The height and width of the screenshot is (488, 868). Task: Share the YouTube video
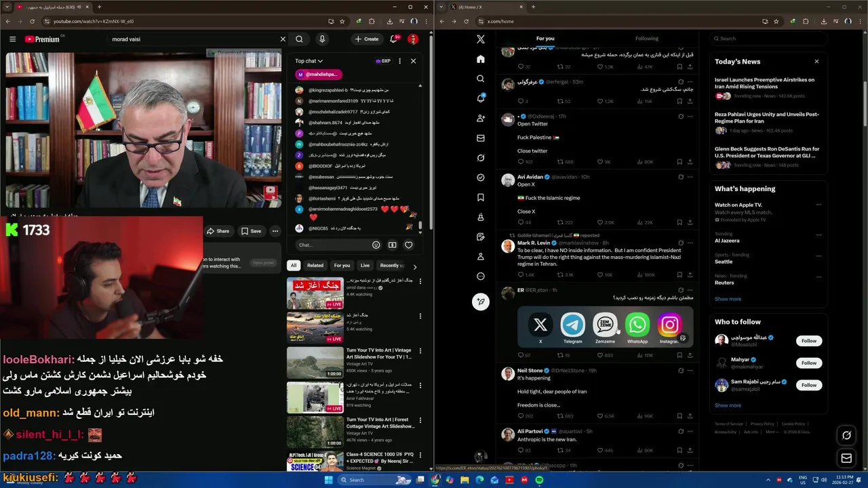coord(218,231)
